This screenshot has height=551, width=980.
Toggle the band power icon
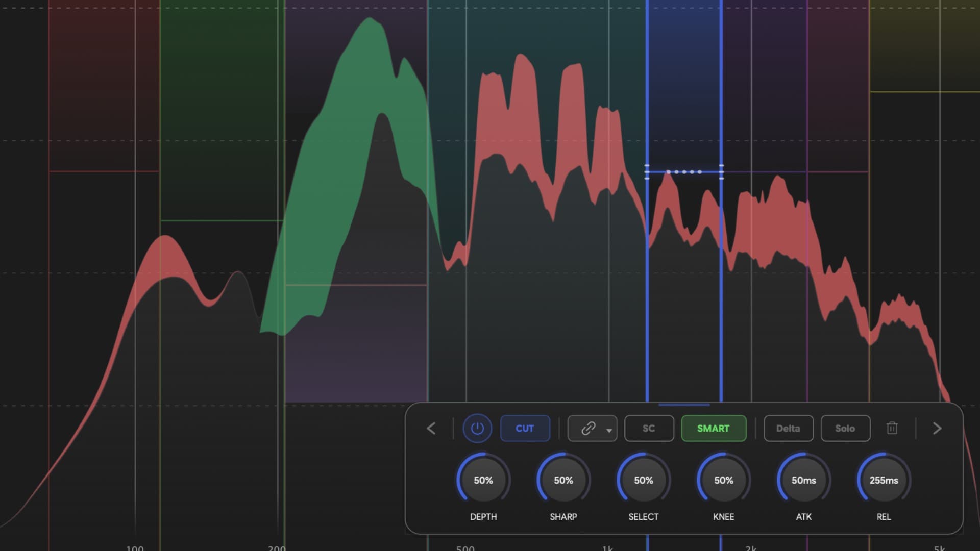(477, 428)
